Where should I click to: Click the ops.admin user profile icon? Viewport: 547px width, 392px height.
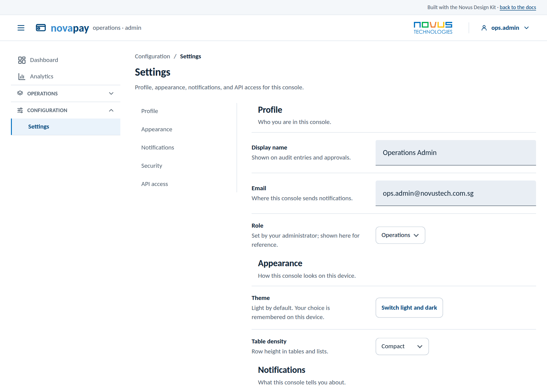click(484, 28)
